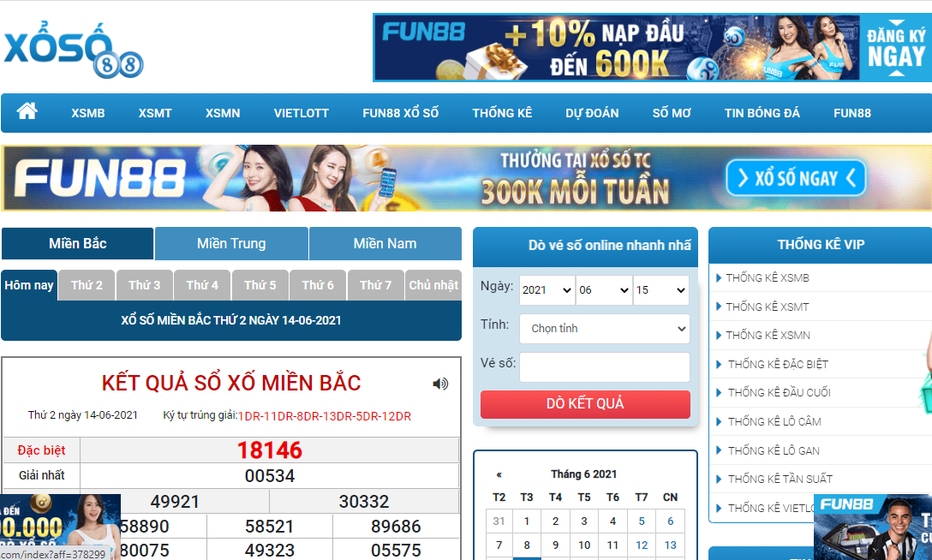Image resolution: width=932 pixels, height=560 pixels.
Task: Open the DỰ ĐOÁN menu item
Action: 592,112
